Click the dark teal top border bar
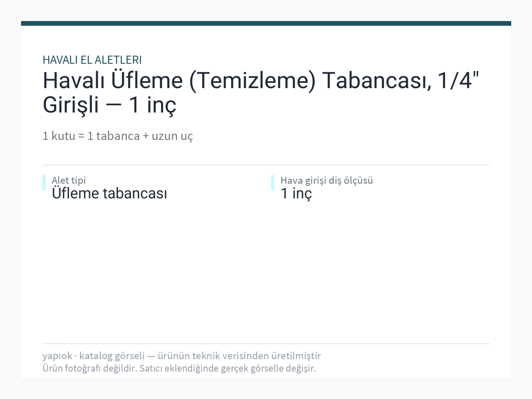 pos(266,23)
